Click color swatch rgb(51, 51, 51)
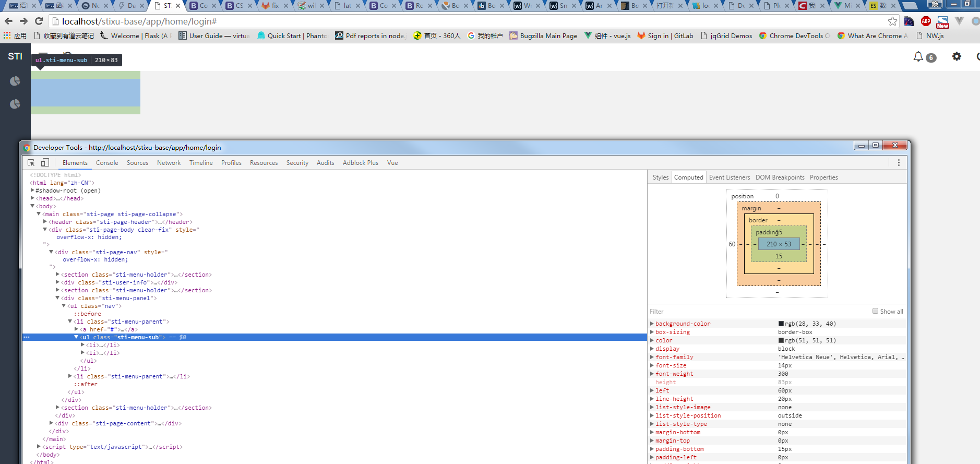Screen dimensions: 980x464 pos(781,340)
